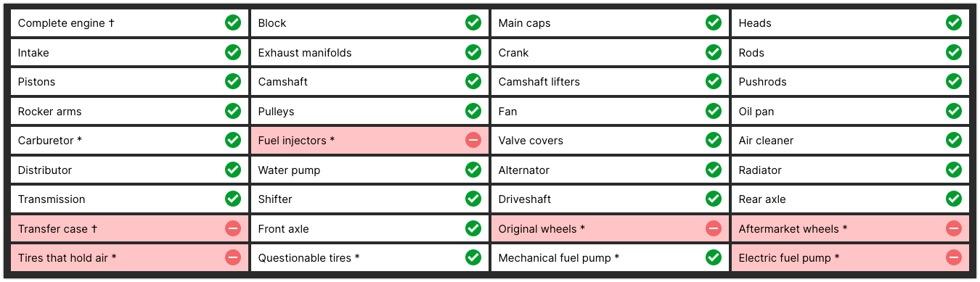Viewport: 980px width, 282px height.
Task: Click the Rocker arms label
Action: [x=49, y=112]
